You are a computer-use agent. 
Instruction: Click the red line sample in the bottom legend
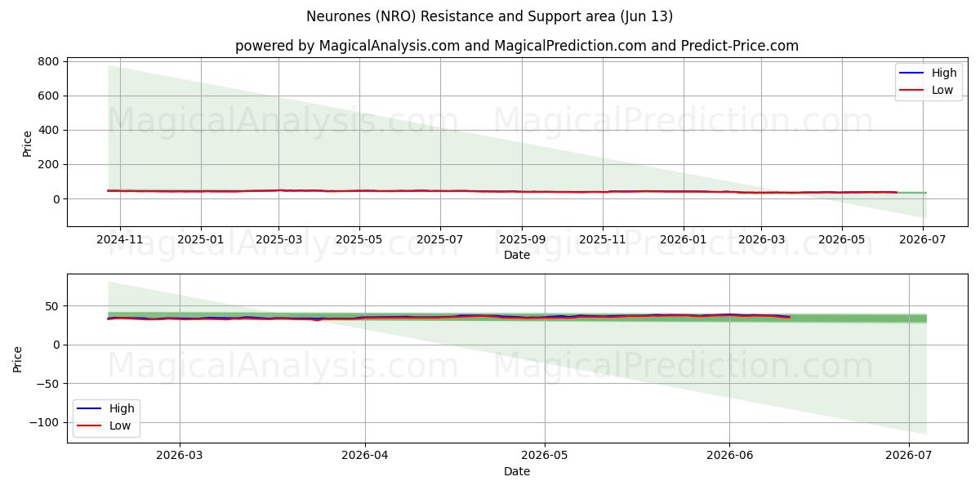click(x=89, y=425)
